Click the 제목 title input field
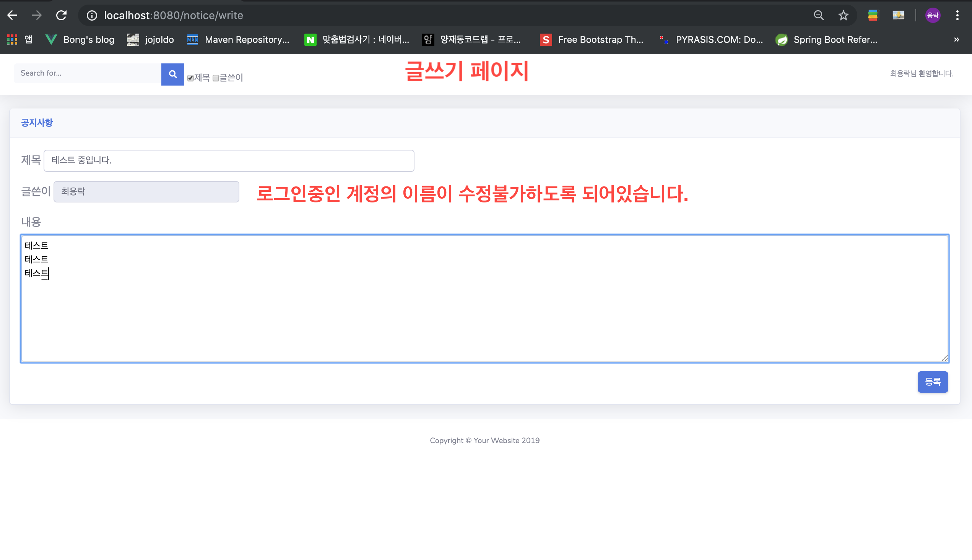This screenshot has height=560, width=972. tap(229, 160)
